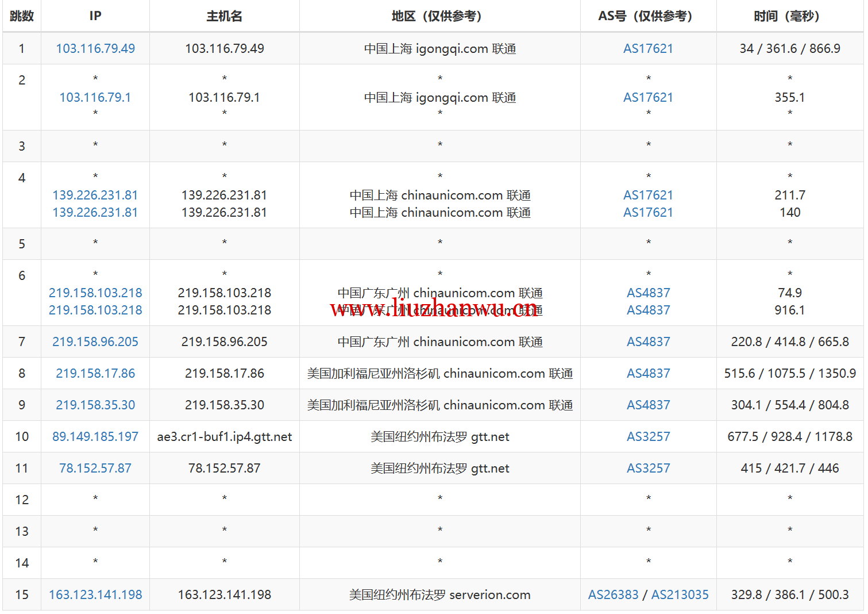Select hop number 15 cell

(x=22, y=594)
